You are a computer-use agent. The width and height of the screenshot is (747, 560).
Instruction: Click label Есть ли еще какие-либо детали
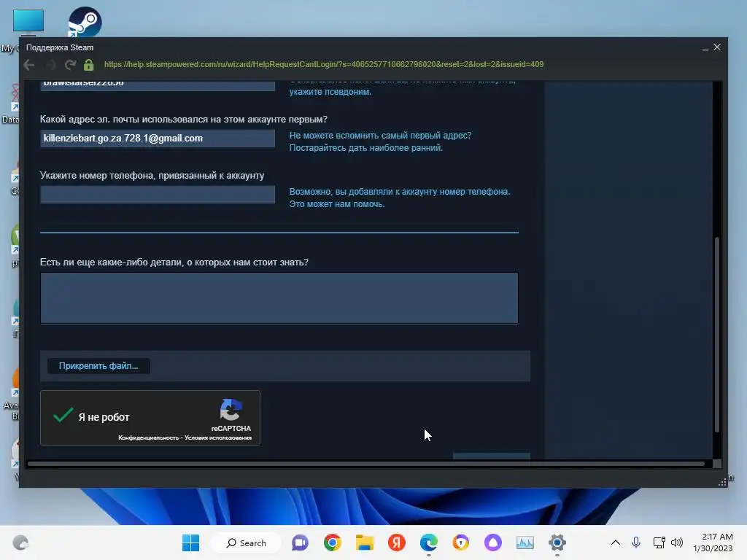pyautogui.click(x=174, y=262)
